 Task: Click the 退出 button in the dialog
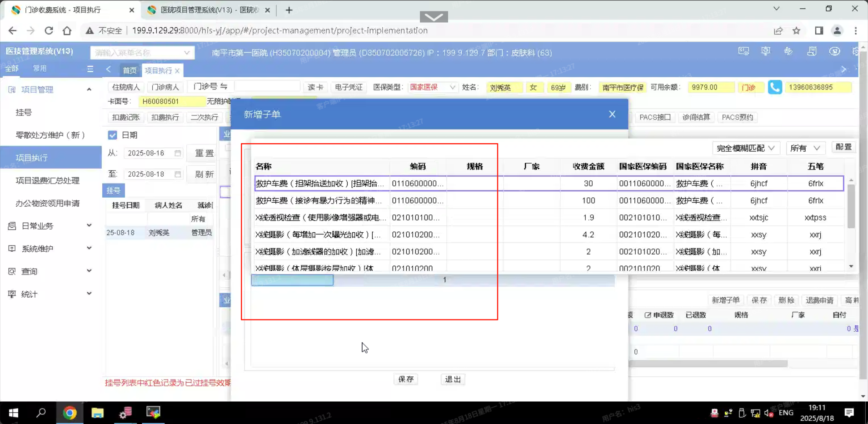tap(453, 379)
